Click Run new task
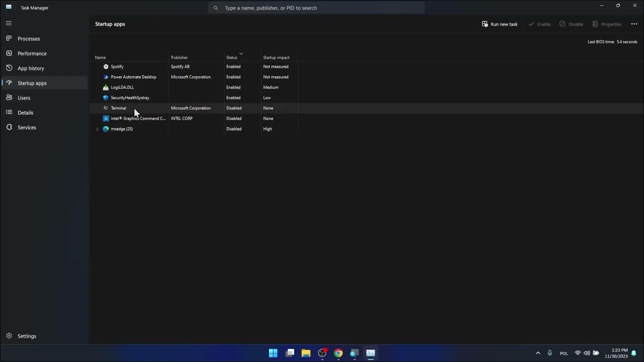 pyautogui.click(x=500, y=24)
